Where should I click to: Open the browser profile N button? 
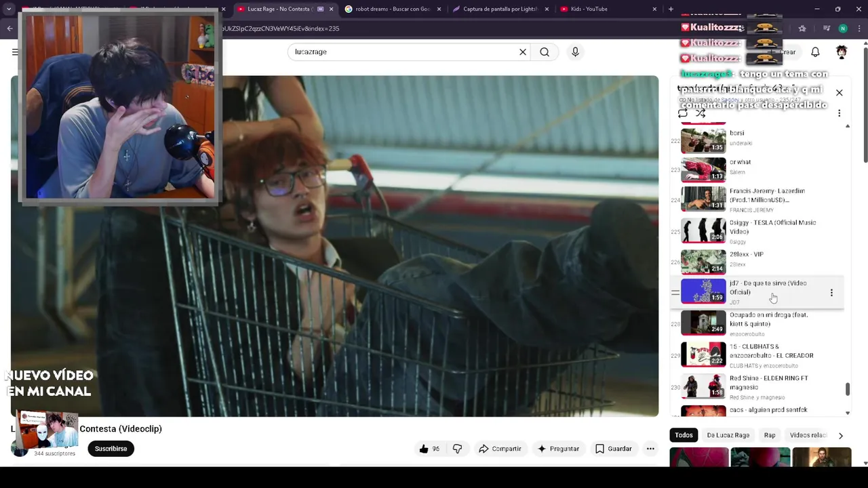[843, 28]
